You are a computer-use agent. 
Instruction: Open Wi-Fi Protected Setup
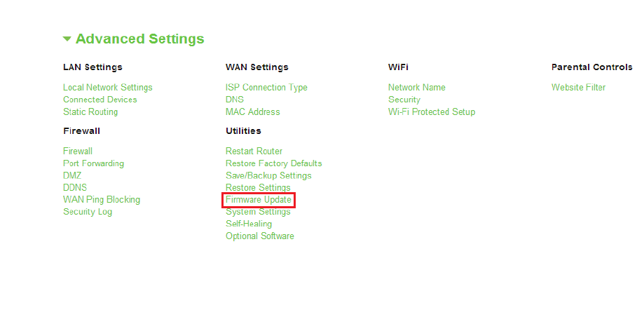pyautogui.click(x=432, y=112)
